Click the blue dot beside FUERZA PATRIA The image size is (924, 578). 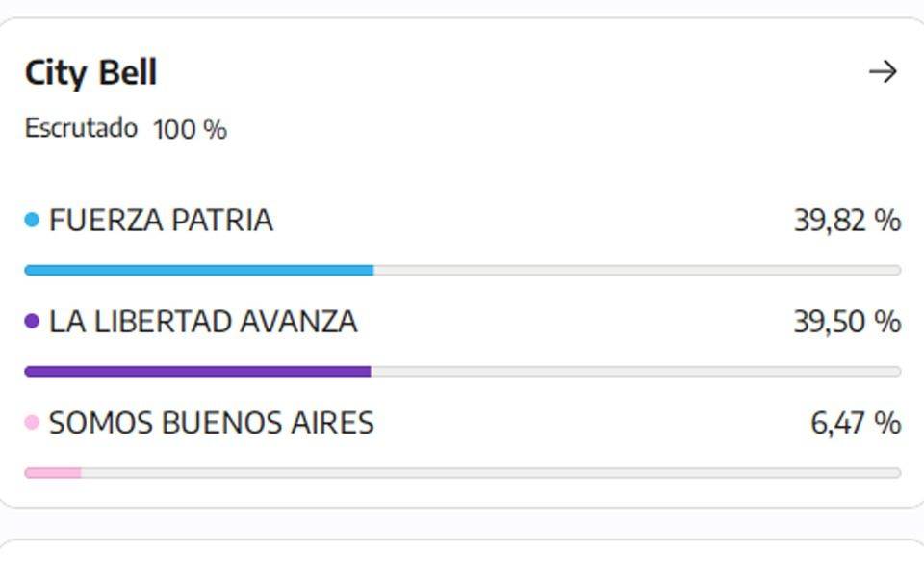point(32,220)
